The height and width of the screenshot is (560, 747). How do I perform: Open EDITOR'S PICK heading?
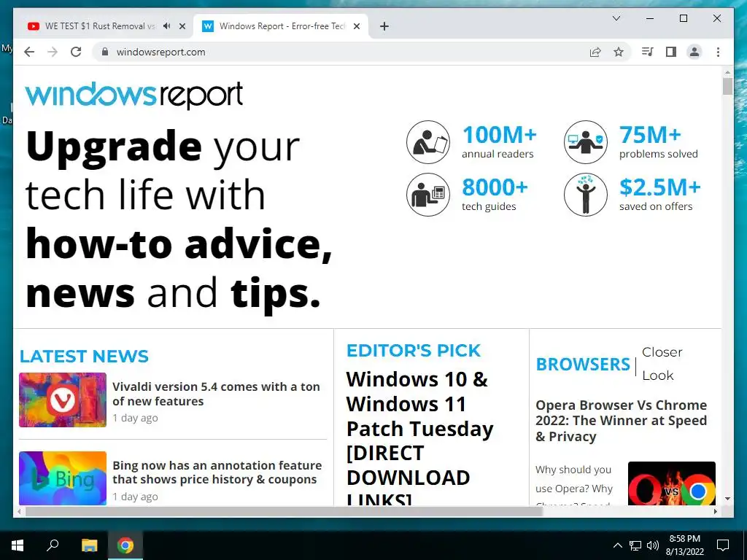tap(413, 351)
